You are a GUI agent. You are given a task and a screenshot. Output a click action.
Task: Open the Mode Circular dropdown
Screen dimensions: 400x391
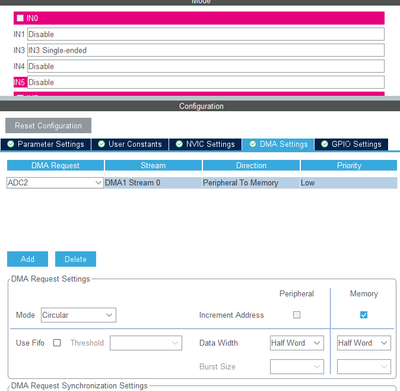[79, 315]
